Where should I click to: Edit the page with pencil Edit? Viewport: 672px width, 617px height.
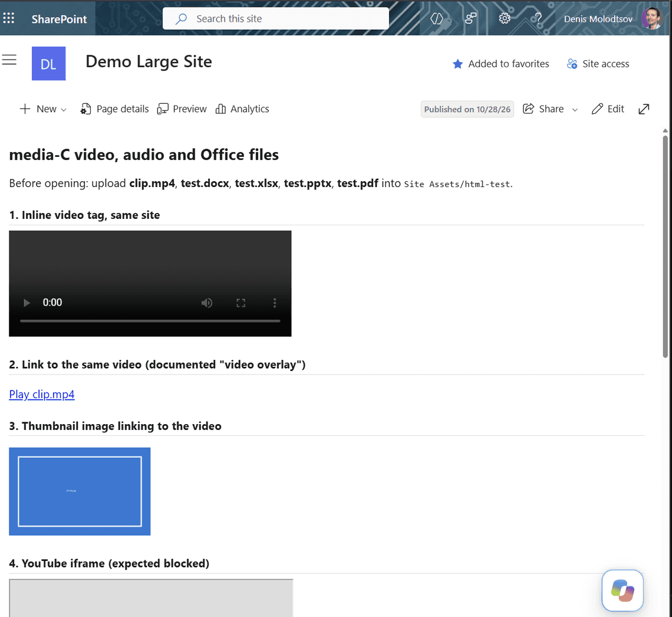click(608, 109)
